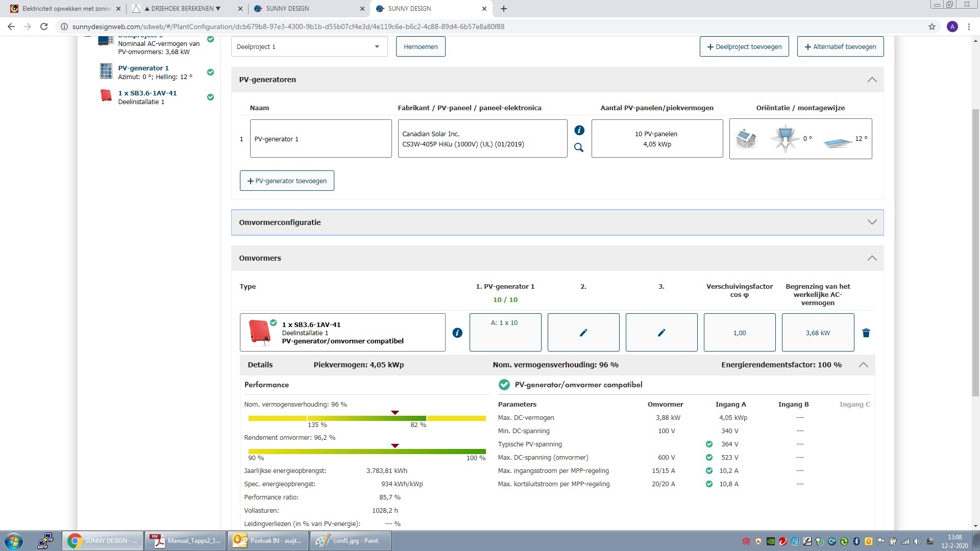Screen dimensions: 980x551
Task: Edit PV generator input 2 with the pencil icon
Action: (583, 333)
